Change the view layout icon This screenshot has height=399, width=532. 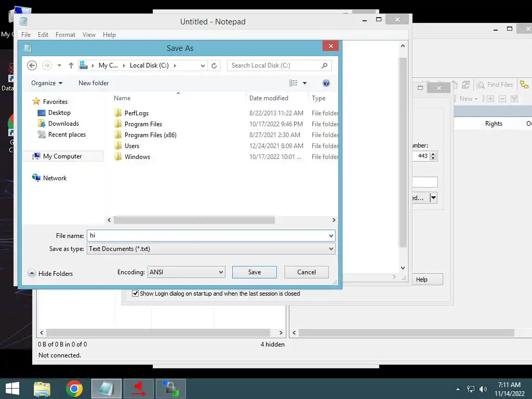[293, 83]
